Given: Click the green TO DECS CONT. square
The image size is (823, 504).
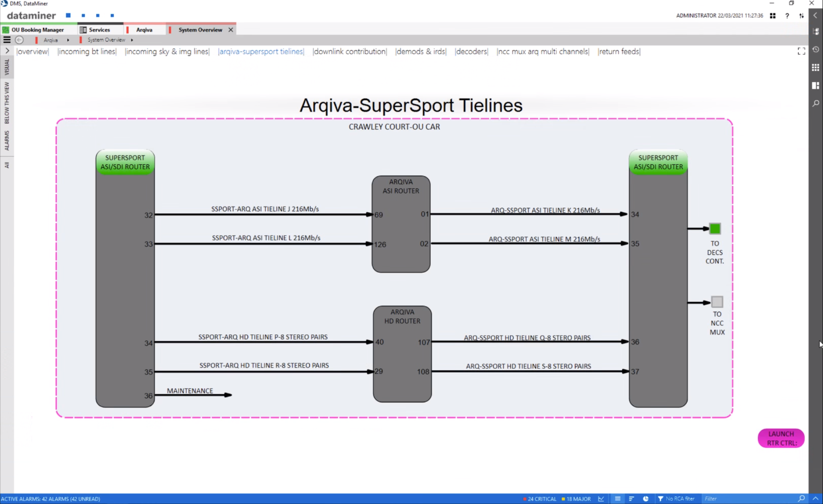Looking at the screenshot, I should pos(715,229).
